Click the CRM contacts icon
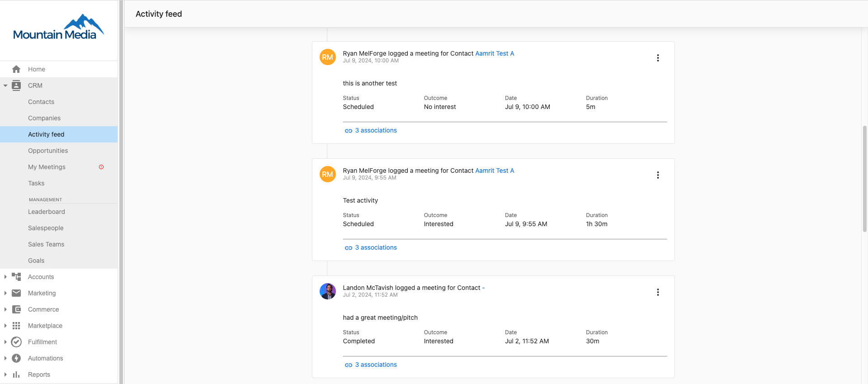868x384 pixels. tap(16, 85)
